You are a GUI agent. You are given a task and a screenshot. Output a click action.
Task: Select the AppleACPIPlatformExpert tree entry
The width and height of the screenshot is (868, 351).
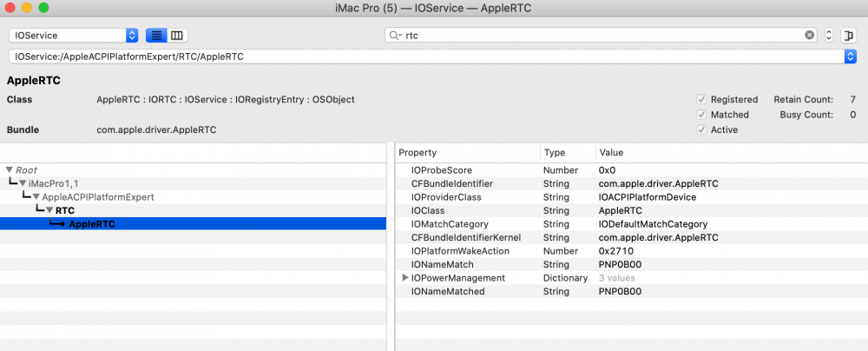(x=98, y=197)
